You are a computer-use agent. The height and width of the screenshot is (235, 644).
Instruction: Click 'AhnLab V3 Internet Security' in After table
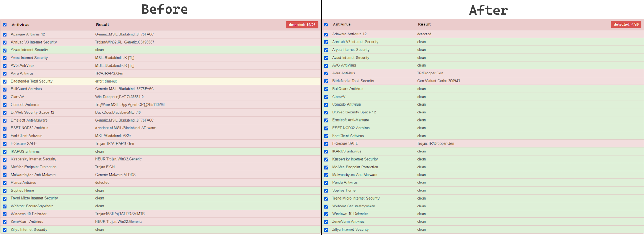click(355, 42)
